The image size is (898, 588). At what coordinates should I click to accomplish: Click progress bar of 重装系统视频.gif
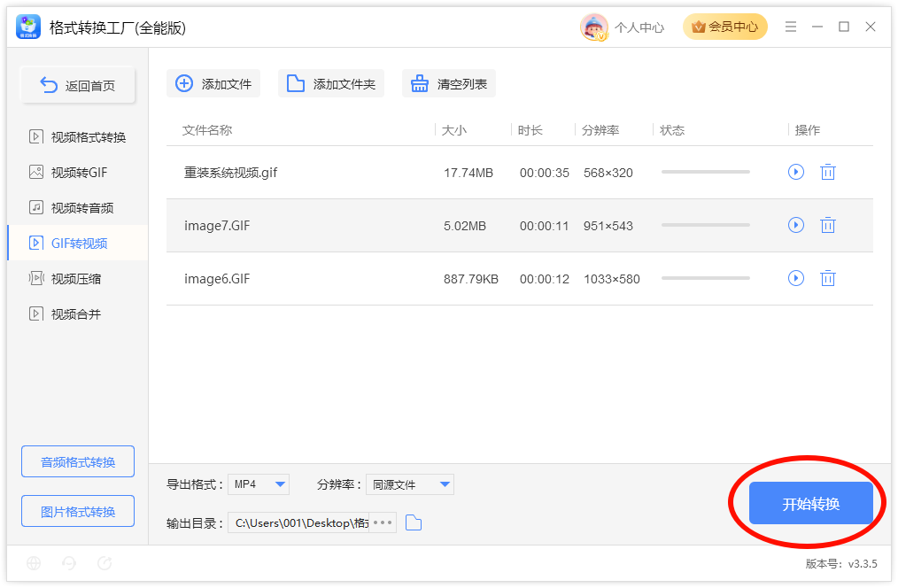705,172
